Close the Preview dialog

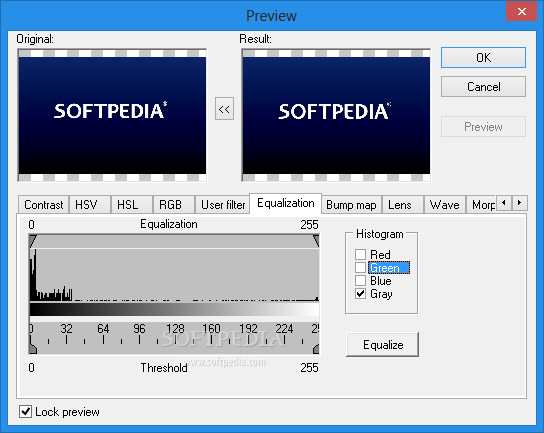(521, 12)
